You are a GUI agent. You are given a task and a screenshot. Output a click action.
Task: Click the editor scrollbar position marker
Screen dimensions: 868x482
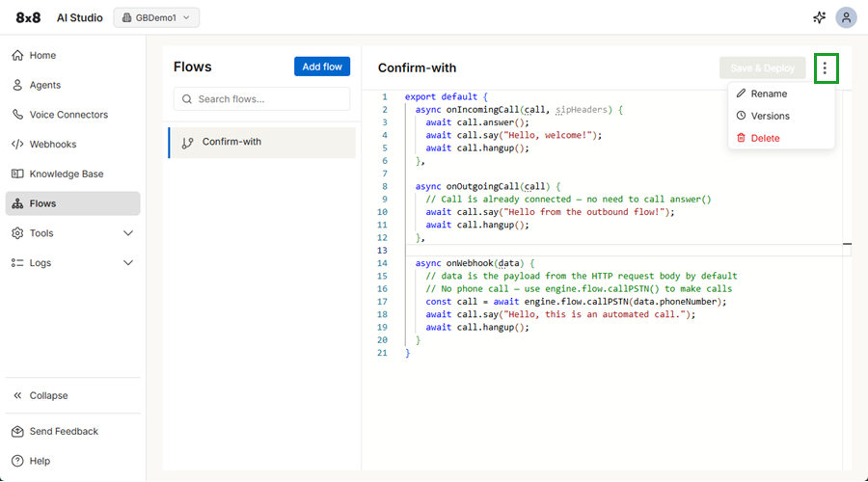(x=847, y=244)
